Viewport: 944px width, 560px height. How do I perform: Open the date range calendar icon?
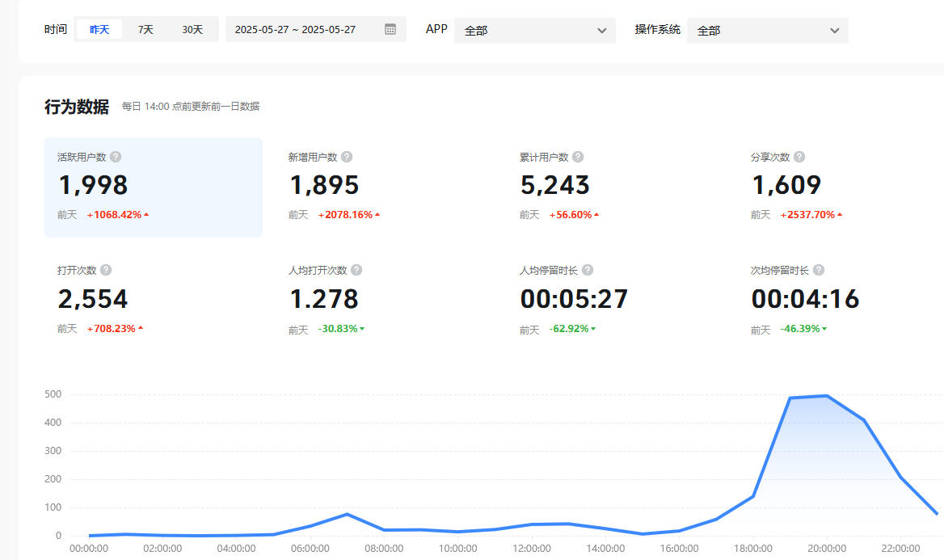pyautogui.click(x=390, y=29)
